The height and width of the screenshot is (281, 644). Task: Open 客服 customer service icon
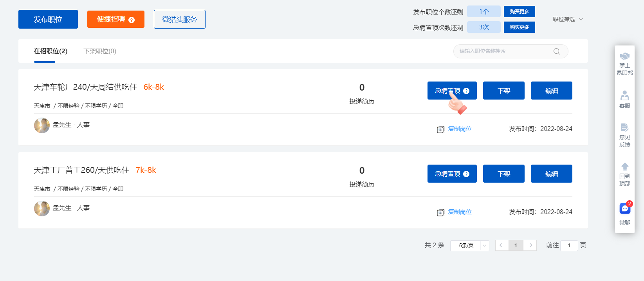(x=625, y=96)
